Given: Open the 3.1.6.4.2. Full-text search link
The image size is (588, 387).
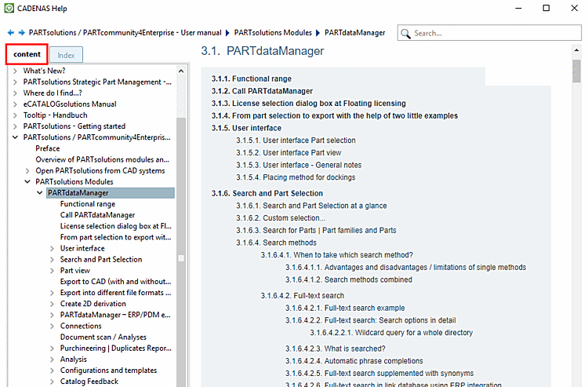Looking at the screenshot, I should (303, 296).
